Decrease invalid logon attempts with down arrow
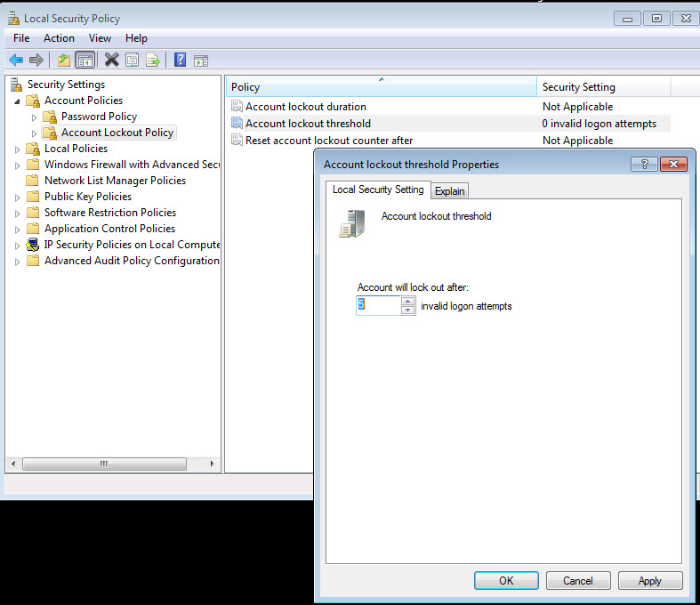Image resolution: width=700 pixels, height=605 pixels. [x=408, y=311]
